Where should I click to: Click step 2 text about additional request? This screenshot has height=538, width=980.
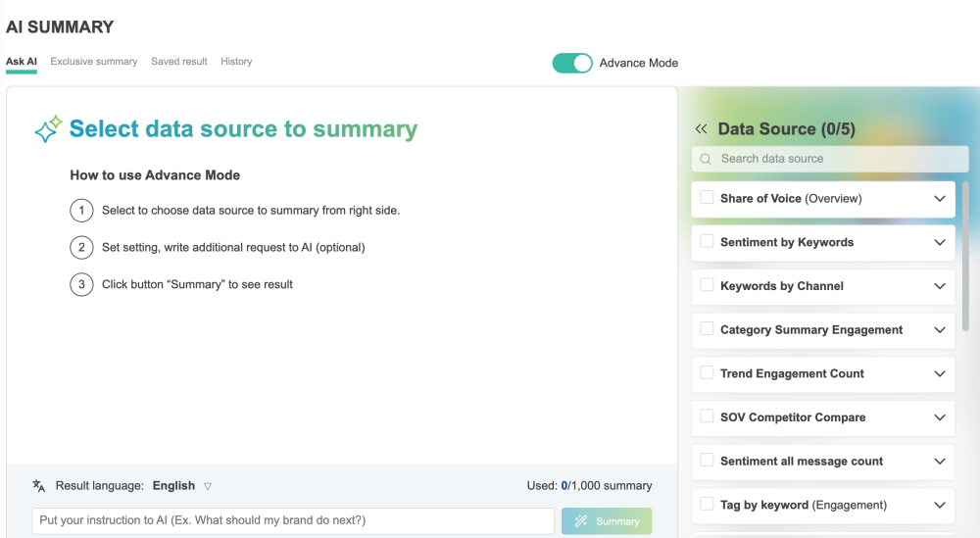(233, 248)
